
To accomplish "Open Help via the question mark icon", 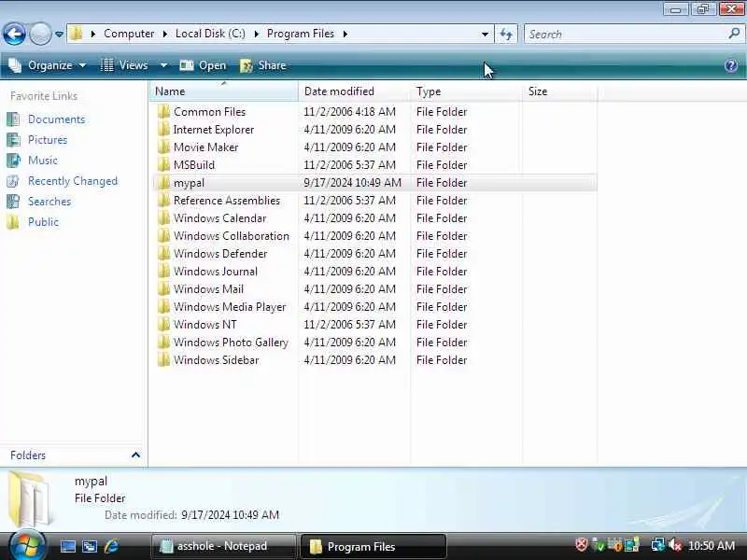I will tap(731, 65).
